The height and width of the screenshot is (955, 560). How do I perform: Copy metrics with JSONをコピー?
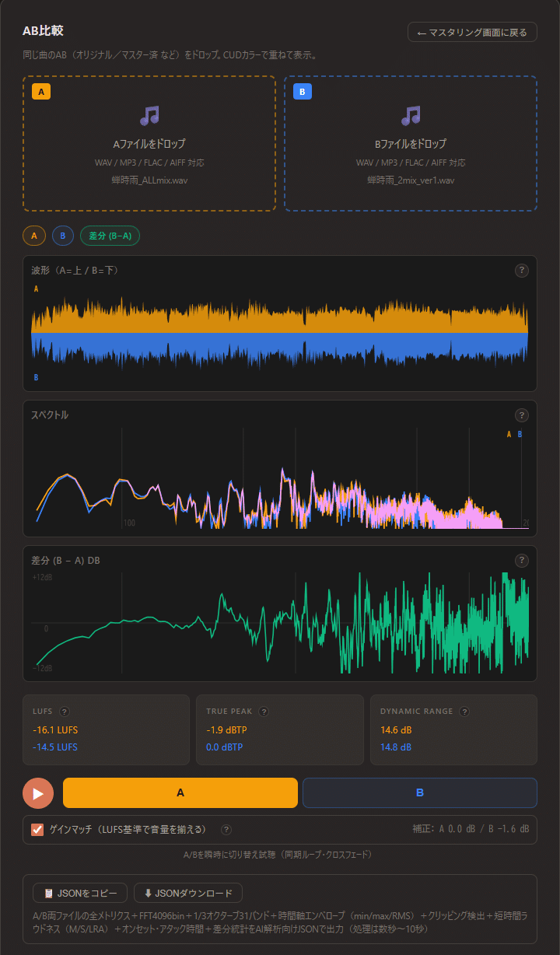click(80, 893)
